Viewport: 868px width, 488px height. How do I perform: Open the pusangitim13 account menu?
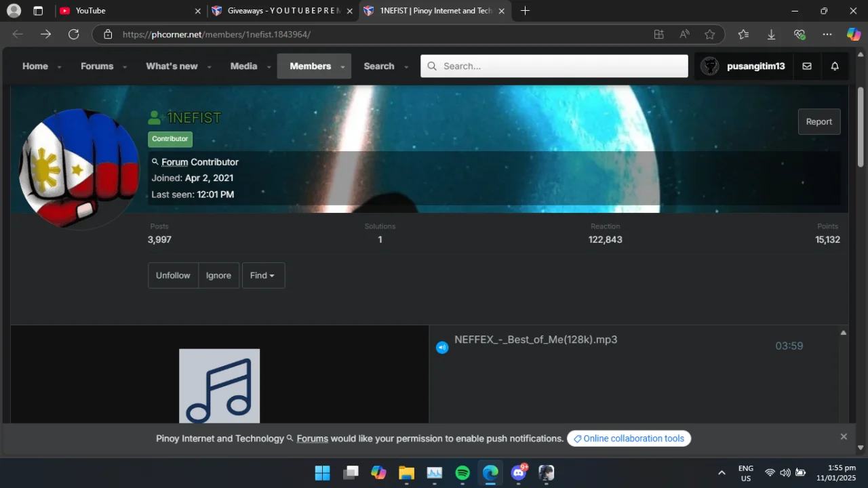click(743, 66)
